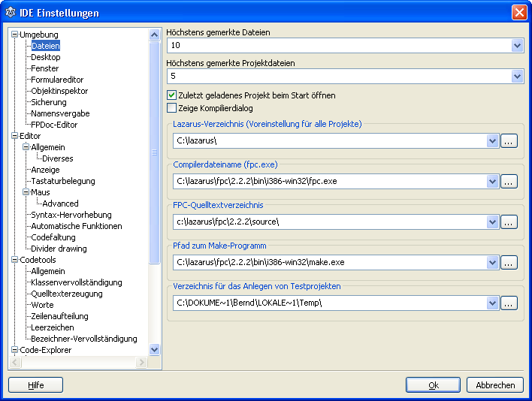Collapse the Codetools tree node
The width and height of the screenshot is (532, 401).
(x=14, y=260)
